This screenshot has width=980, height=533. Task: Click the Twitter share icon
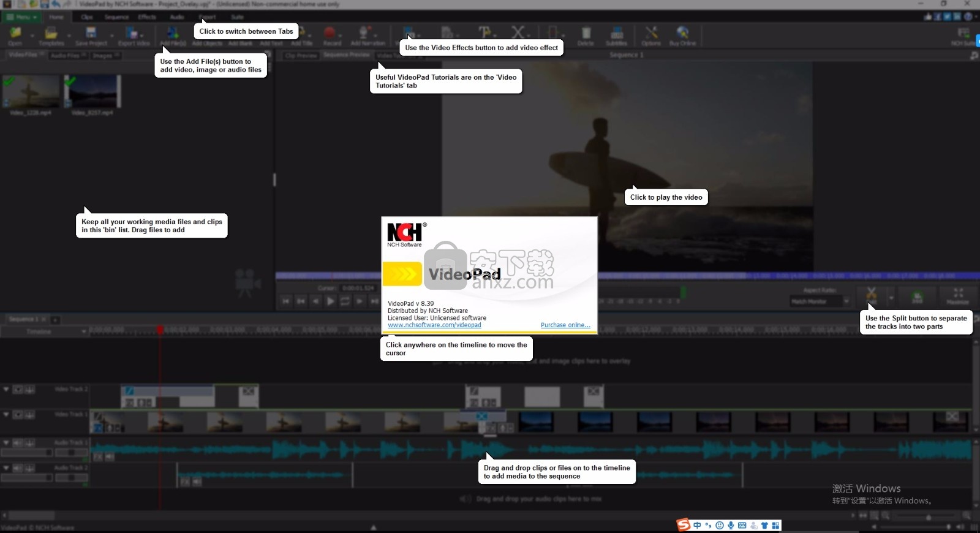tap(948, 17)
